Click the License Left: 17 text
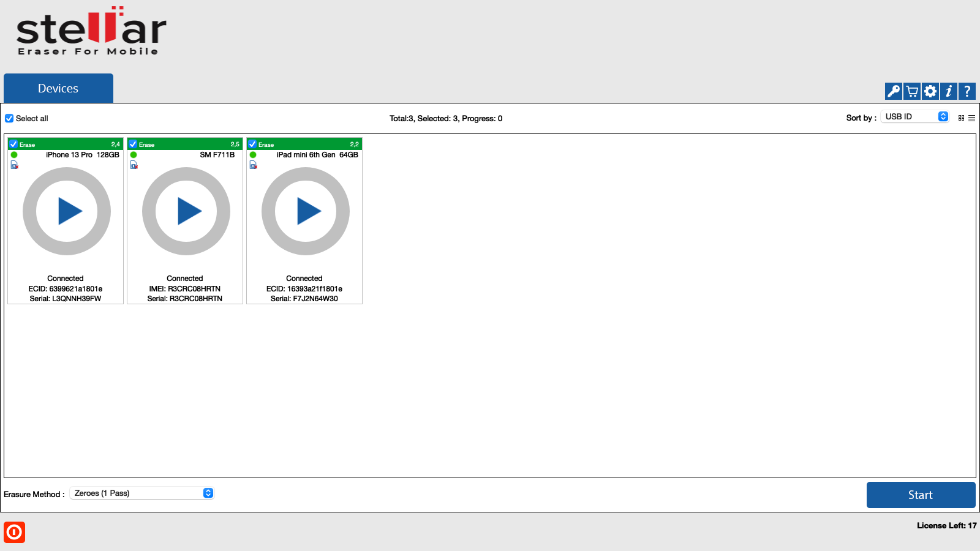Screen dimensions: 980x551 946,525
